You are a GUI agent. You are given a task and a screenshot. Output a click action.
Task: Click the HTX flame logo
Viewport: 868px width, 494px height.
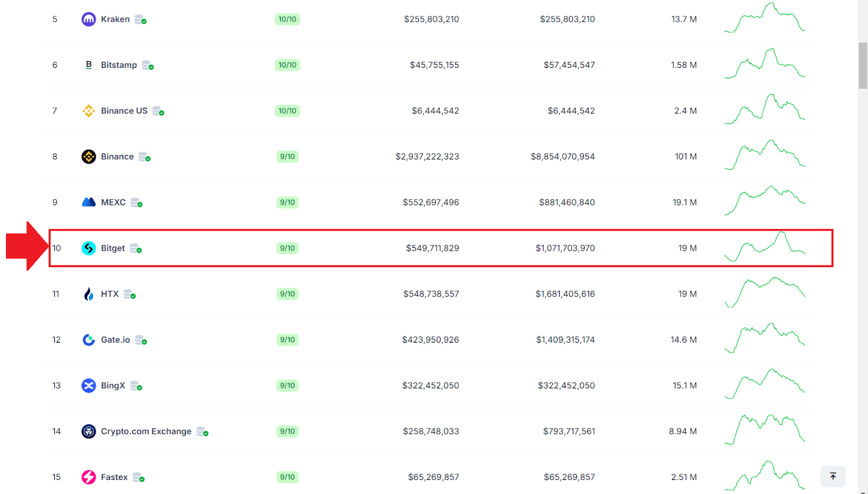88,294
